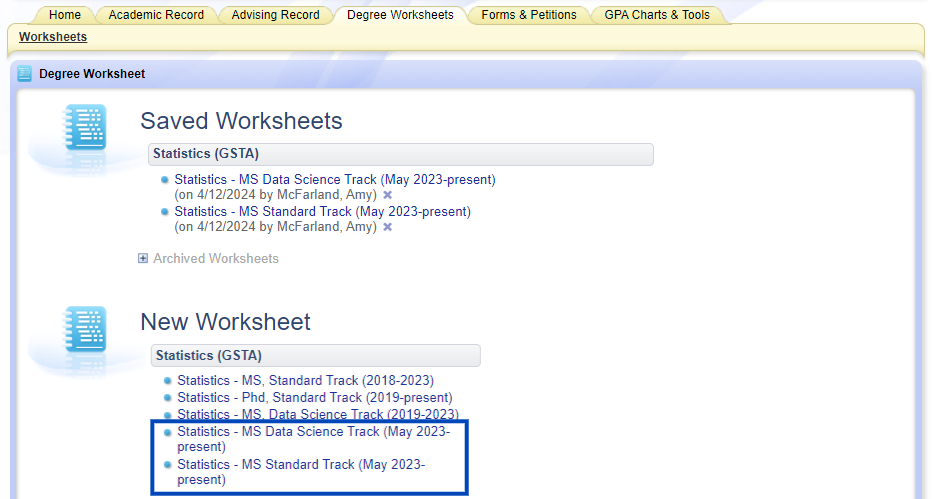Click the New Worksheet notebook icon
This screenshot has height=499, width=932.
85,330
